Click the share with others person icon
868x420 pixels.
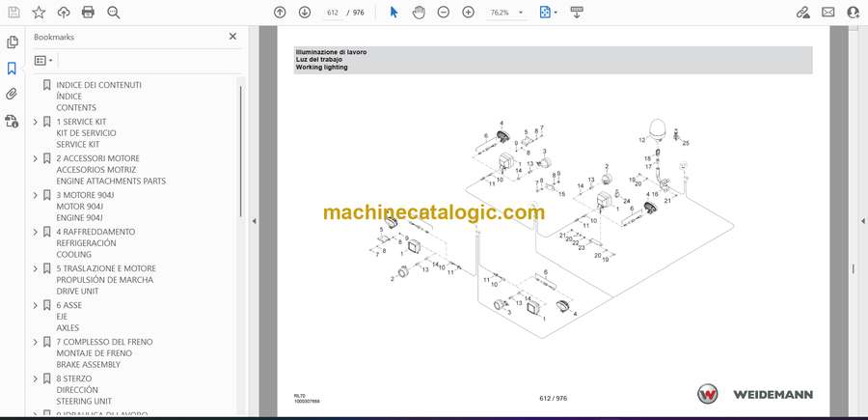pyautogui.click(x=854, y=13)
